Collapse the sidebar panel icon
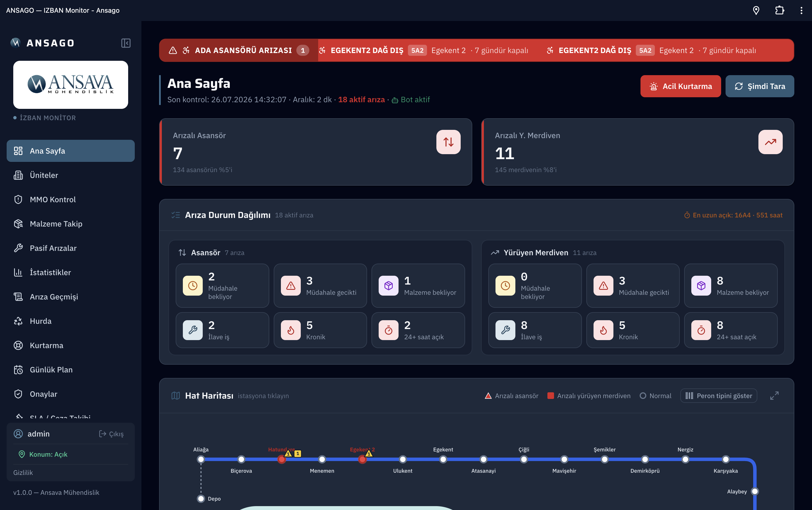Image resolution: width=812 pixels, height=510 pixels. pos(126,43)
